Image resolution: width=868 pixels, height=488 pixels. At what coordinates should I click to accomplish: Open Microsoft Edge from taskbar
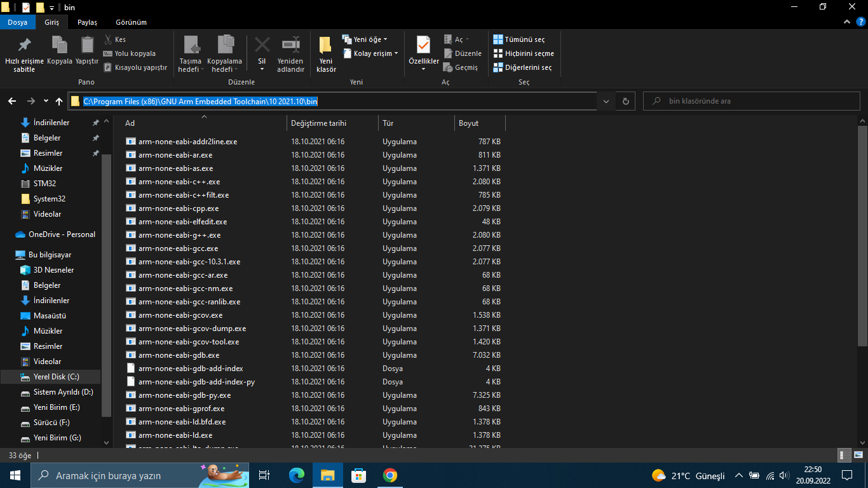[x=296, y=475]
